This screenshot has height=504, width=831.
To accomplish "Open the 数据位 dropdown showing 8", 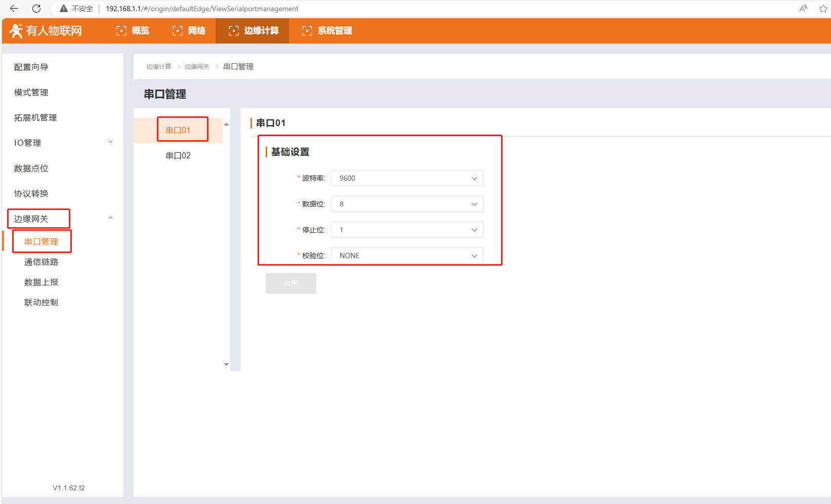I will pos(407,204).
